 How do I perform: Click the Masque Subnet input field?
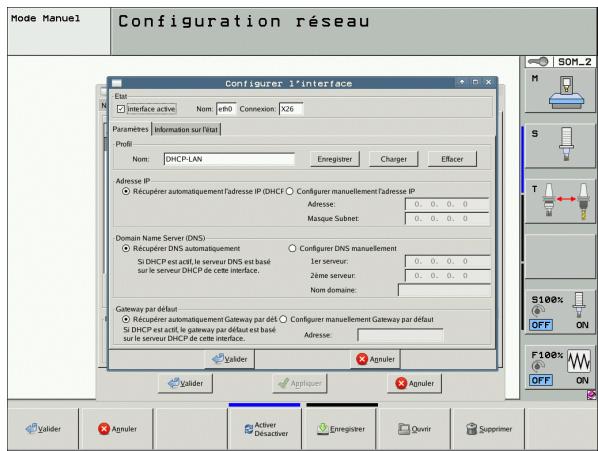pyautogui.click(x=447, y=219)
